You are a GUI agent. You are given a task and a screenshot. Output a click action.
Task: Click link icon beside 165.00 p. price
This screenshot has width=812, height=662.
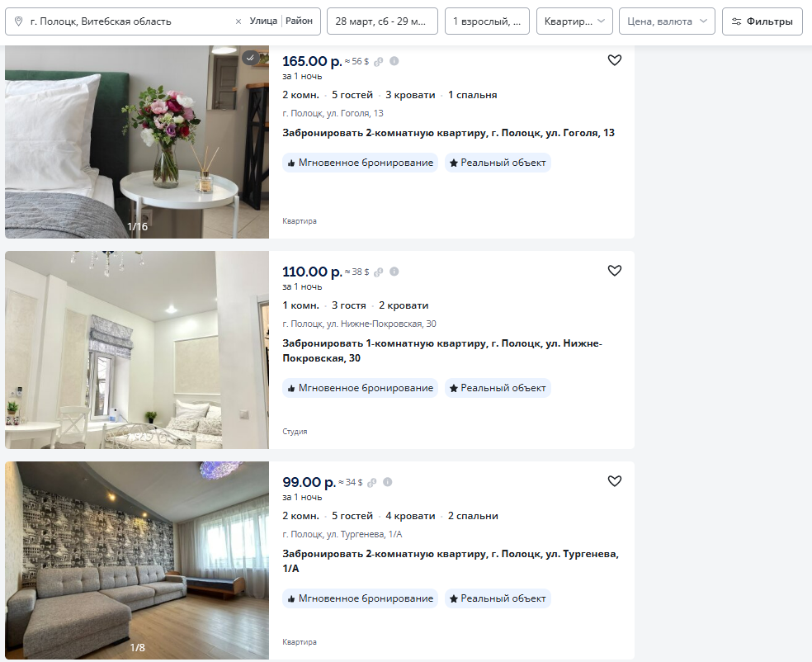[379, 61]
